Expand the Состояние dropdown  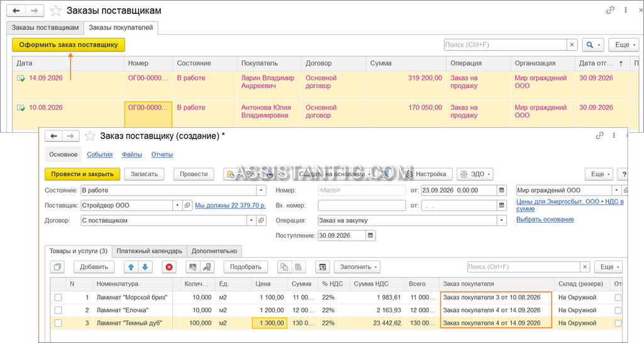click(261, 190)
